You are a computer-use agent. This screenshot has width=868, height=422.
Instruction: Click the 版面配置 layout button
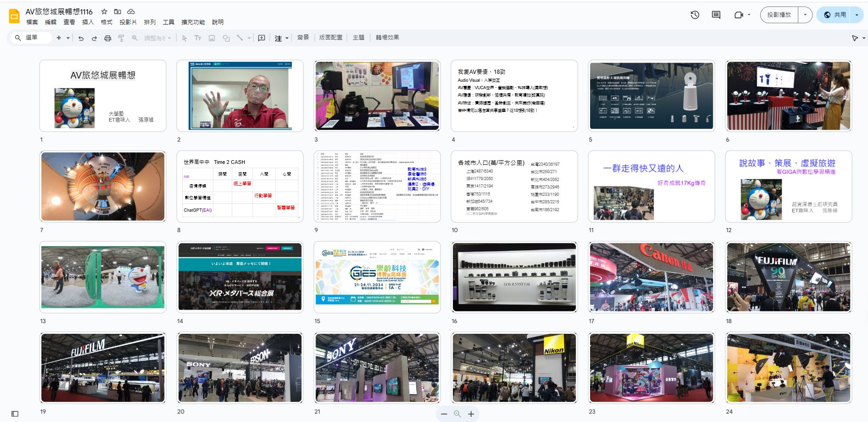point(330,38)
